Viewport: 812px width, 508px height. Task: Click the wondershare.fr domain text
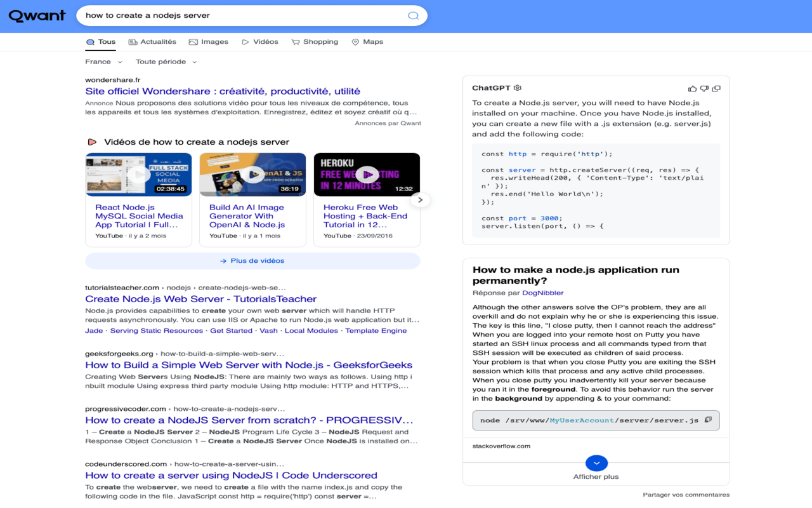(x=113, y=80)
